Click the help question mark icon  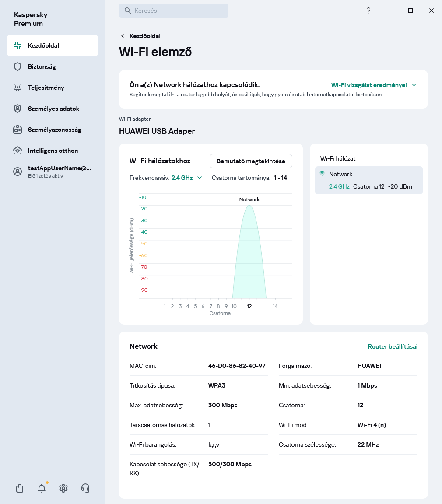tap(368, 10)
